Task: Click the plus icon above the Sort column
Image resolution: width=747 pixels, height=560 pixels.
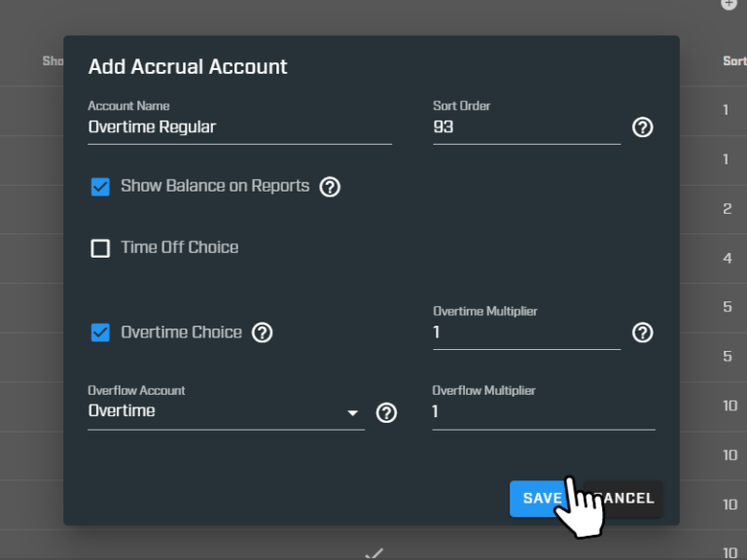Action: [x=729, y=5]
